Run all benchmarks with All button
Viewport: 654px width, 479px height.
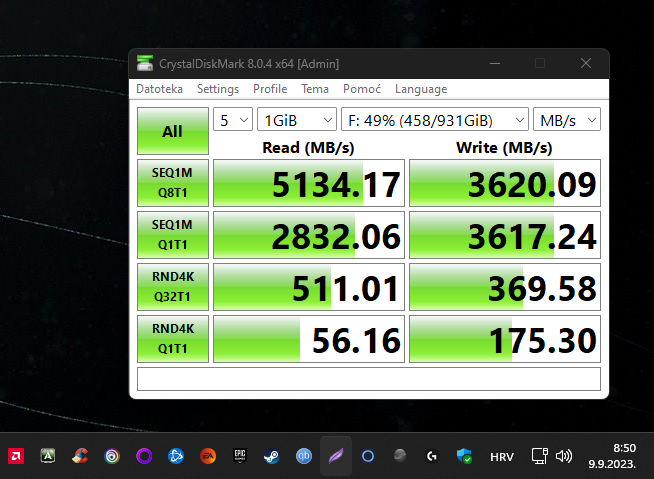coord(173,131)
